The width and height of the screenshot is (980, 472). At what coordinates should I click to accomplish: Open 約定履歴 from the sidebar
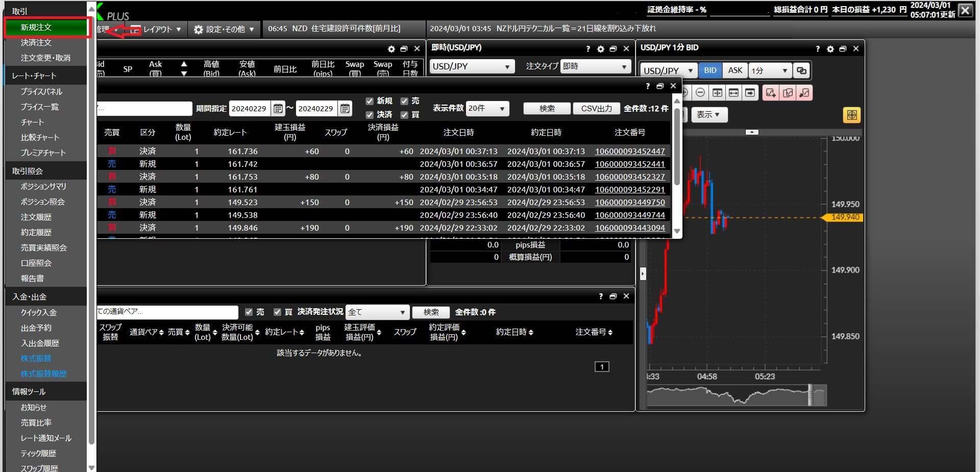coord(36,232)
